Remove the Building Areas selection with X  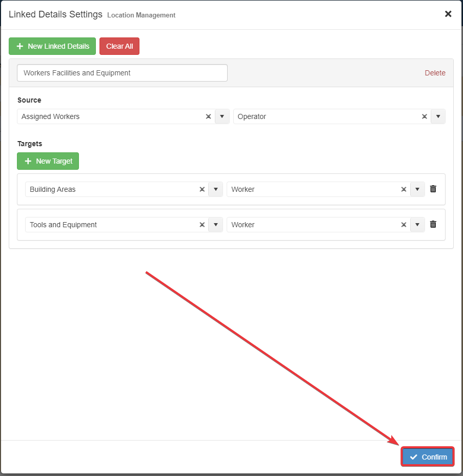click(x=202, y=189)
